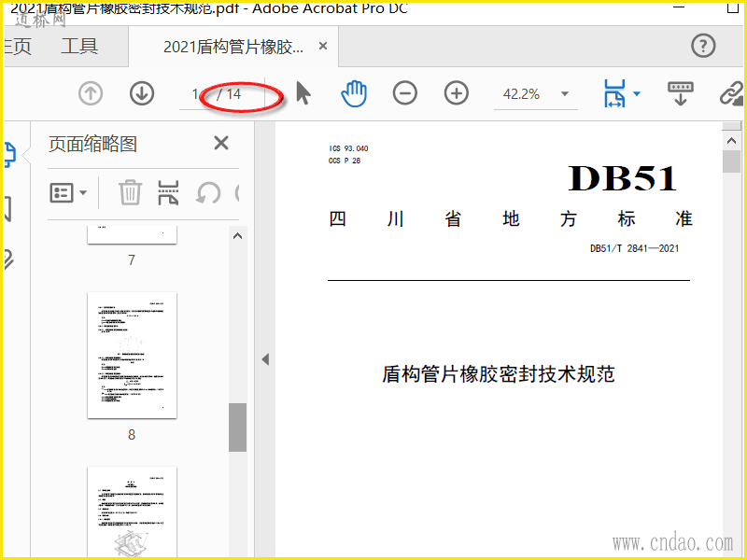Image resolution: width=747 pixels, height=560 pixels.
Task: Click the current page number field
Action: point(196,94)
